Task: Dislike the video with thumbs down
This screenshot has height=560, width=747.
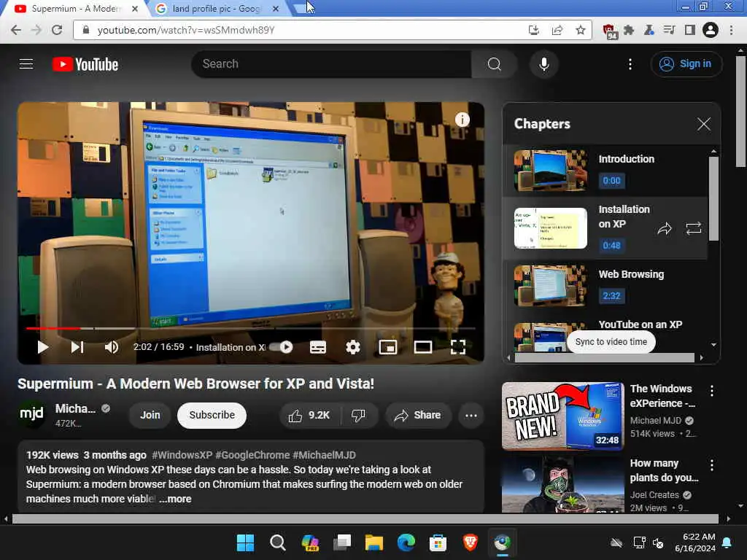Action: tap(359, 415)
